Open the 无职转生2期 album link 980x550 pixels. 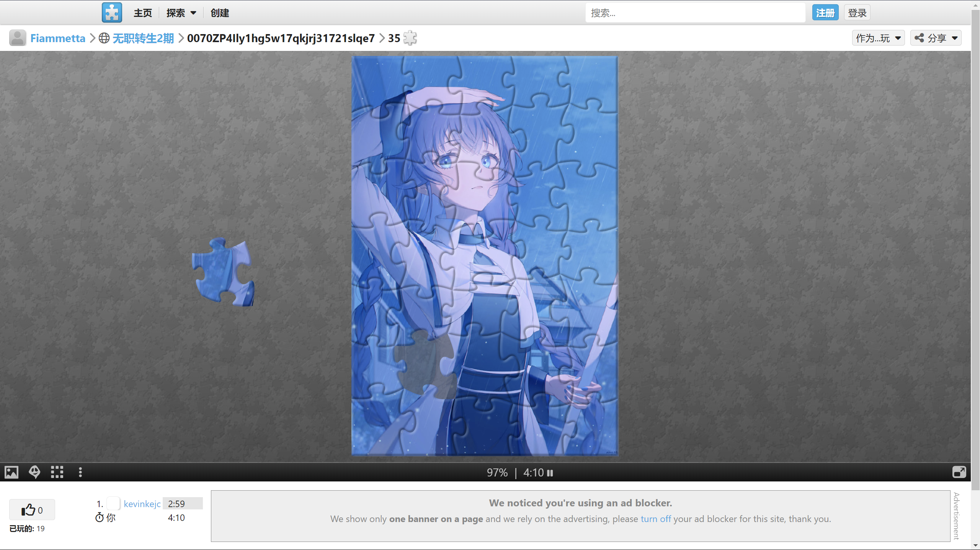tap(143, 38)
